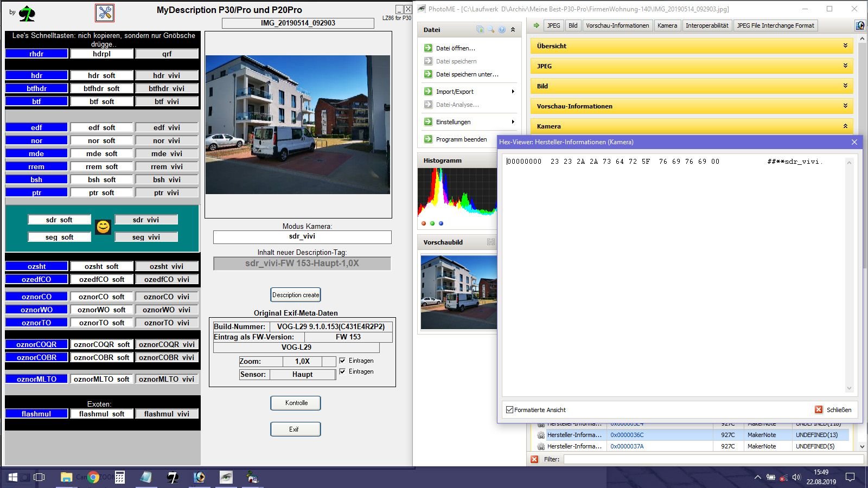Click the Filter input field
Viewport: 868px width, 488px height.
tap(713, 459)
